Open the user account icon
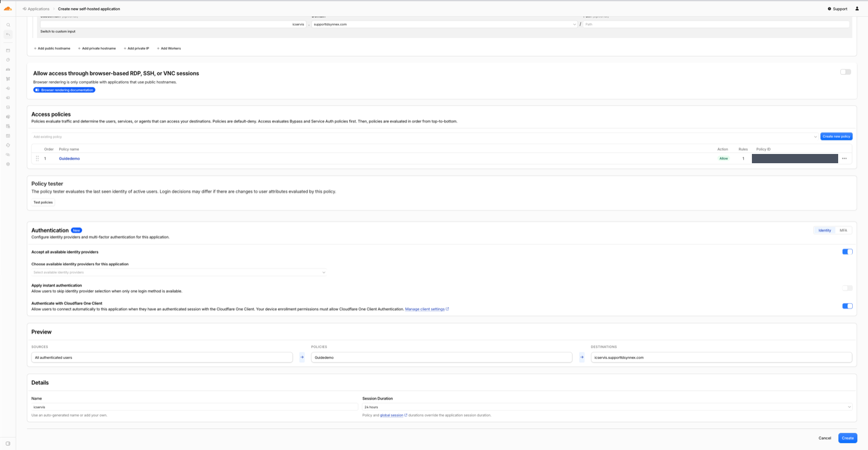Viewport: 868px width, 450px height. click(x=857, y=9)
